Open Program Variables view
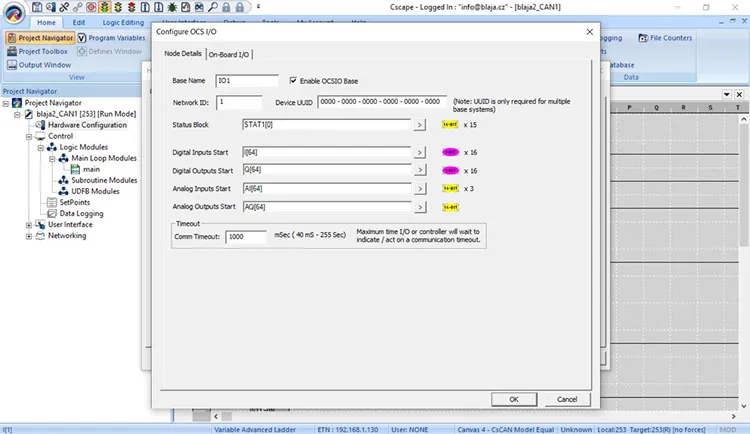750x434 pixels. coord(111,38)
